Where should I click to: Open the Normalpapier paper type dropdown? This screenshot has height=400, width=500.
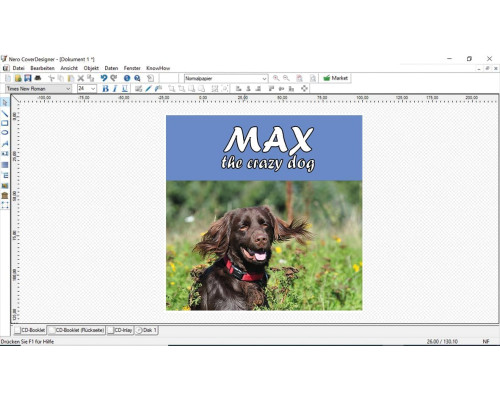tap(226, 79)
